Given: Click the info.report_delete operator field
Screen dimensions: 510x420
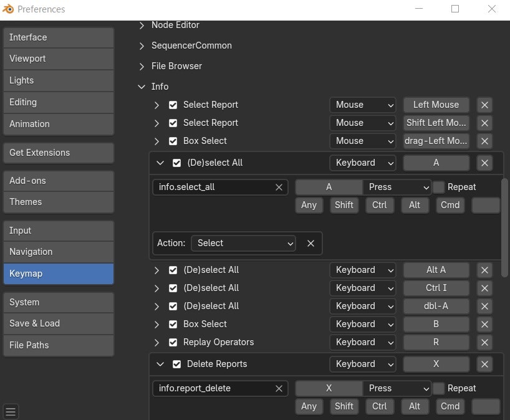Looking at the screenshot, I should coord(220,388).
